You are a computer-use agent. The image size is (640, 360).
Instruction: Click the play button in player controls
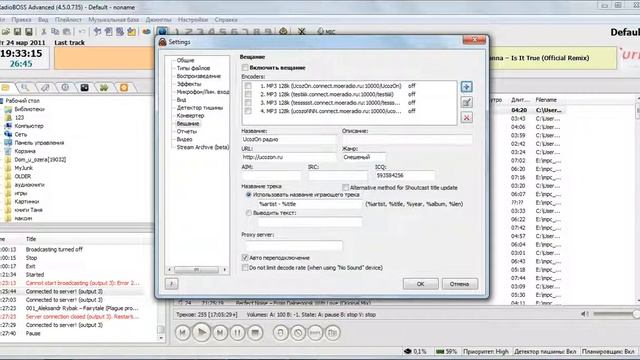201,333
